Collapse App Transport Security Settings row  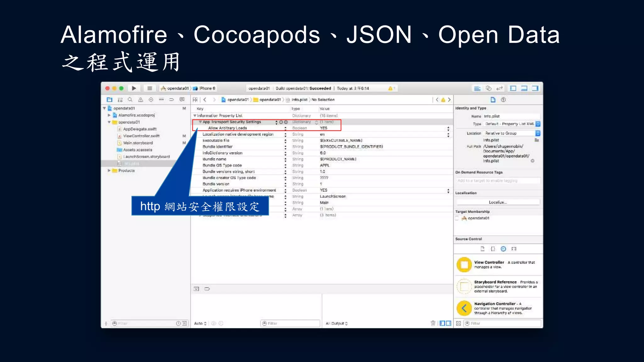coord(200,122)
